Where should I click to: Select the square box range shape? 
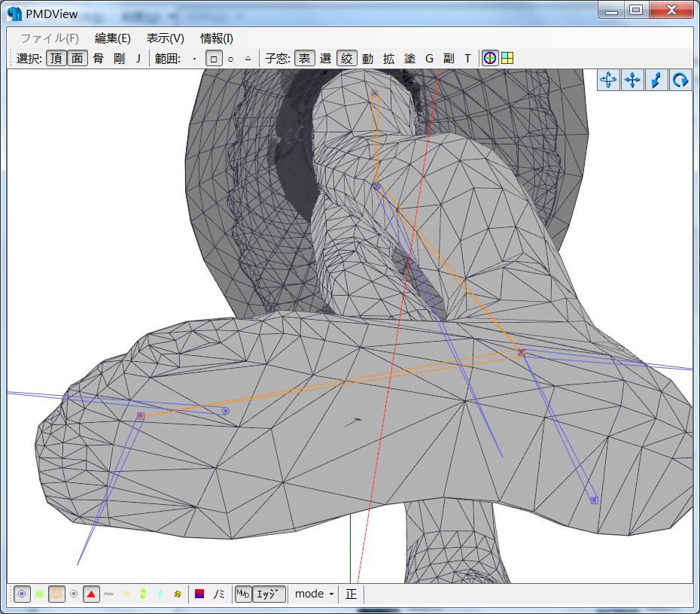[x=214, y=58]
